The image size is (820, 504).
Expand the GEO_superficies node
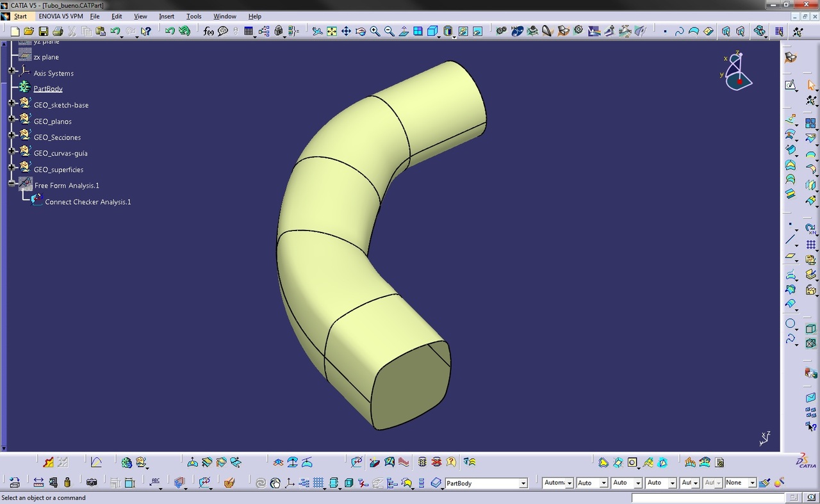click(x=12, y=167)
